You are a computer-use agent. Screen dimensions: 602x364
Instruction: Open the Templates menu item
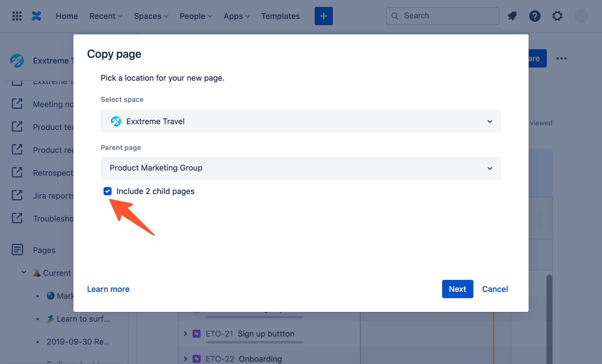tap(281, 16)
